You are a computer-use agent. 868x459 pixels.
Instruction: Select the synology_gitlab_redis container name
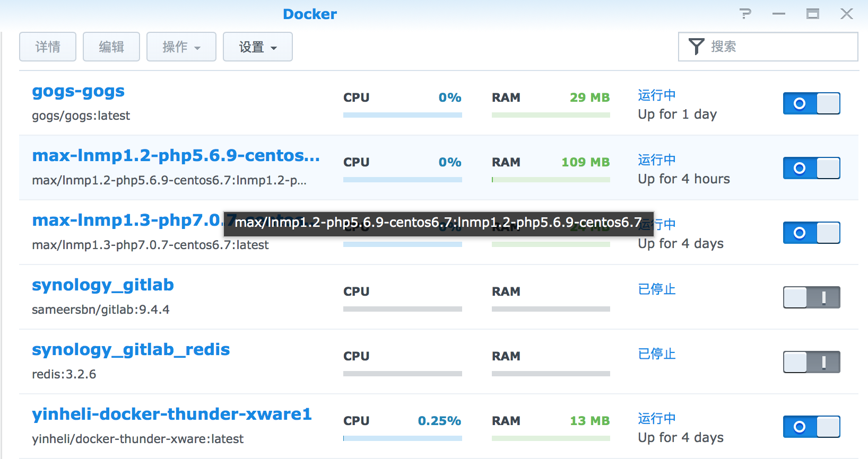click(x=131, y=350)
